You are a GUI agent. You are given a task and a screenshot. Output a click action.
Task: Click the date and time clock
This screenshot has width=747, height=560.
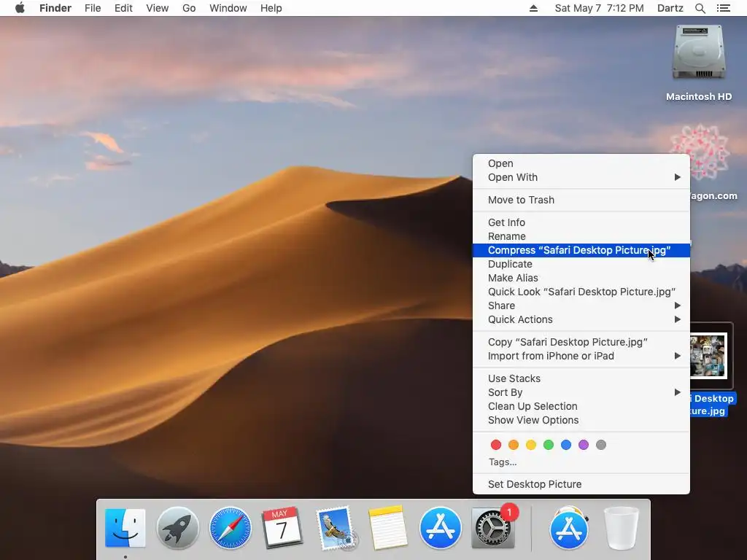(x=599, y=8)
